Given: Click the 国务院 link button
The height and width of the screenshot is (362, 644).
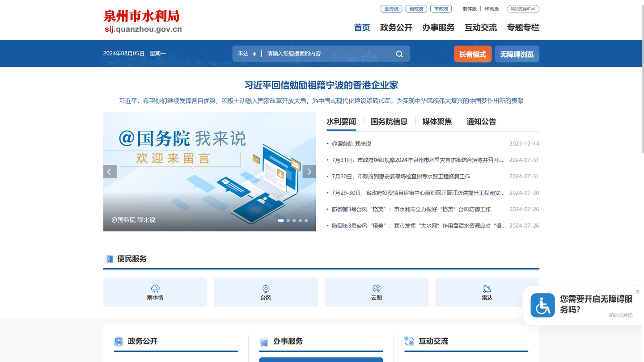Looking at the screenshot, I should (x=391, y=9).
